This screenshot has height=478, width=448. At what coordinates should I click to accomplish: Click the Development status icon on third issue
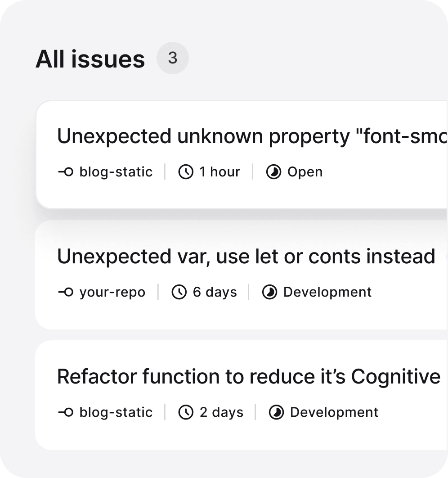pyautogui.click(x=278, y=412)
